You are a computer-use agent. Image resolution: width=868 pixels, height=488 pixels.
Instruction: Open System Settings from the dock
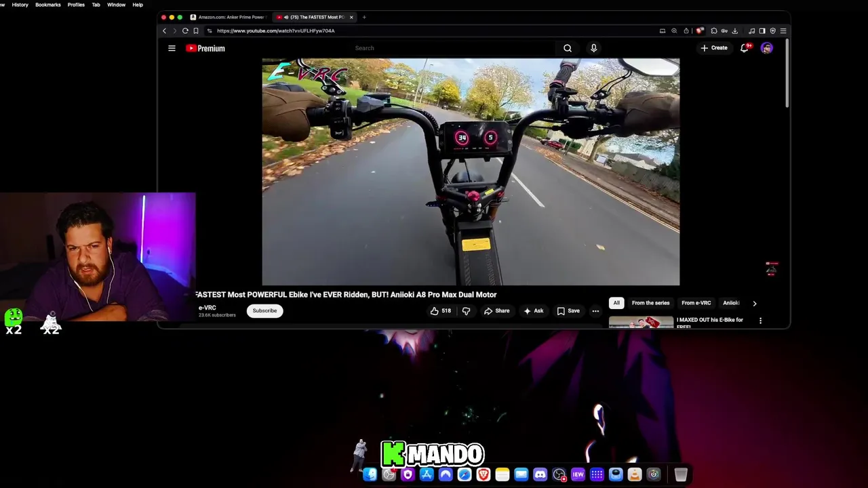click(x=389, y=474)
